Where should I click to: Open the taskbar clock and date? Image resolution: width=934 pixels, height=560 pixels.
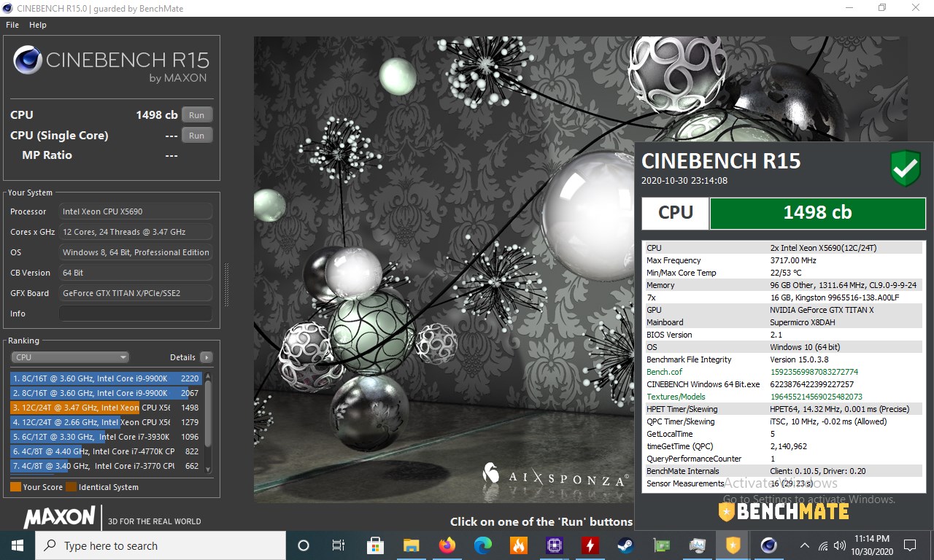[x=873, y=545]
